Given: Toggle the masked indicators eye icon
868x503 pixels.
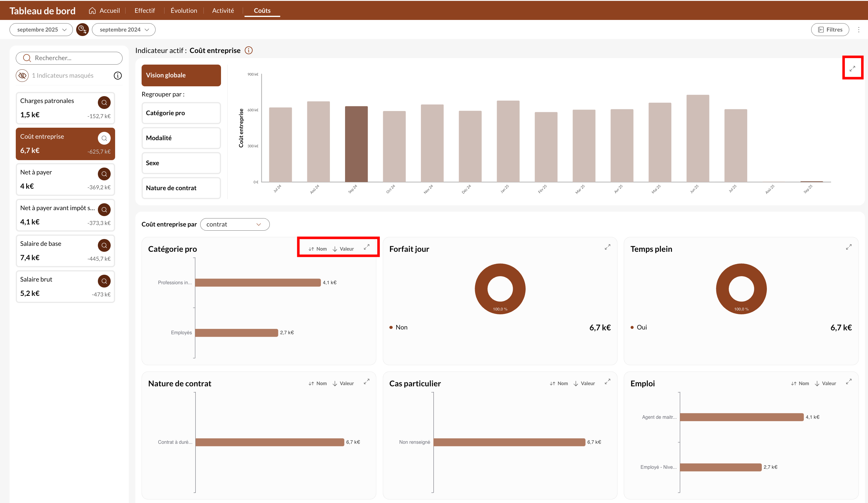Looking at the screenshot, I should coord(22,76).
